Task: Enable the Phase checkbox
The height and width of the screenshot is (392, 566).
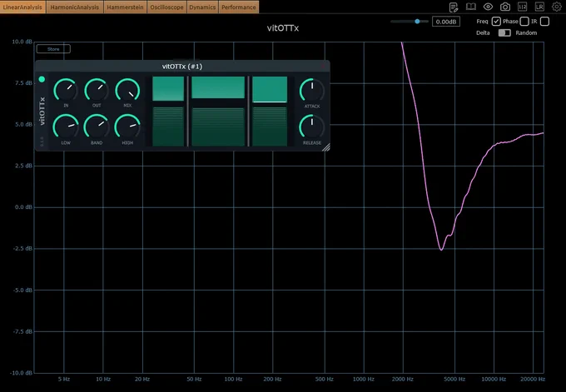Action: coord(524,22)
